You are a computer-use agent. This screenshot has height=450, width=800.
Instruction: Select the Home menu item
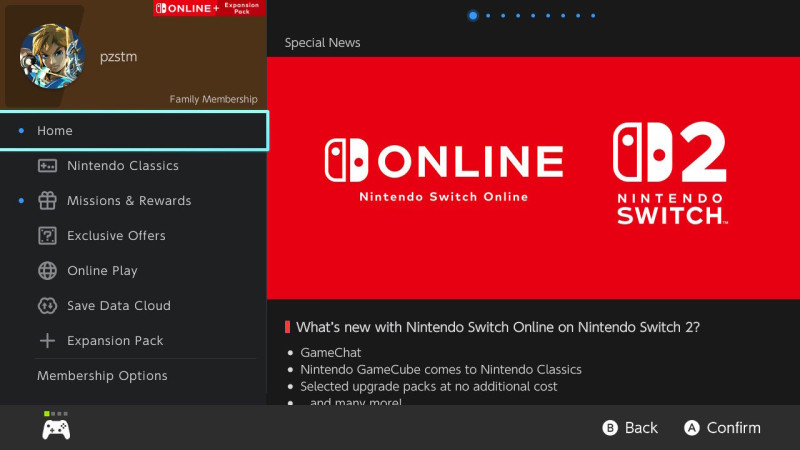(134, 131)
